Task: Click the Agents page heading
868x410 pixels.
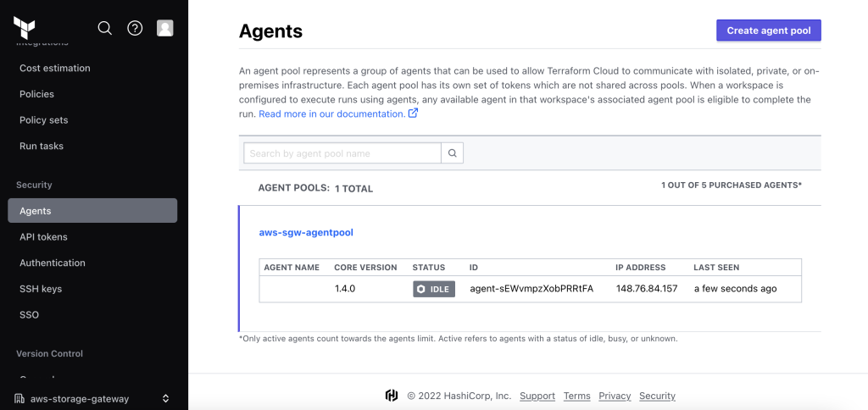Action: (x=270, y=31)
